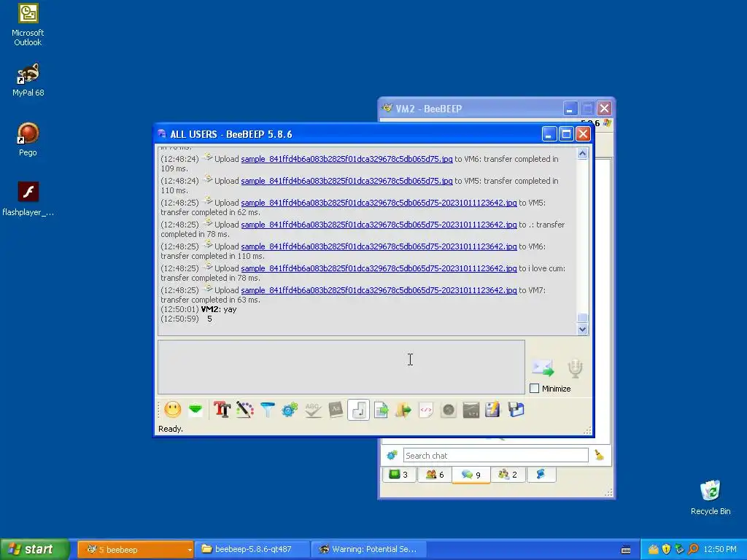This screenshot has width=747, height=560.
Task: Switch to Warning: Potential Se... taskbar window
Action: tap(368, 550)
